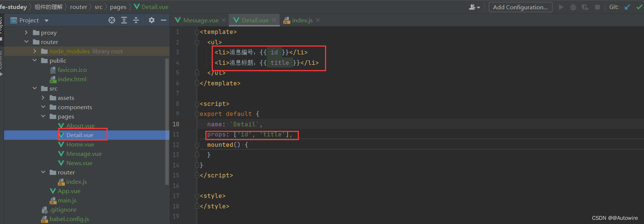
Task: Collapse the top-level router folder
Action: coord(26,42)
